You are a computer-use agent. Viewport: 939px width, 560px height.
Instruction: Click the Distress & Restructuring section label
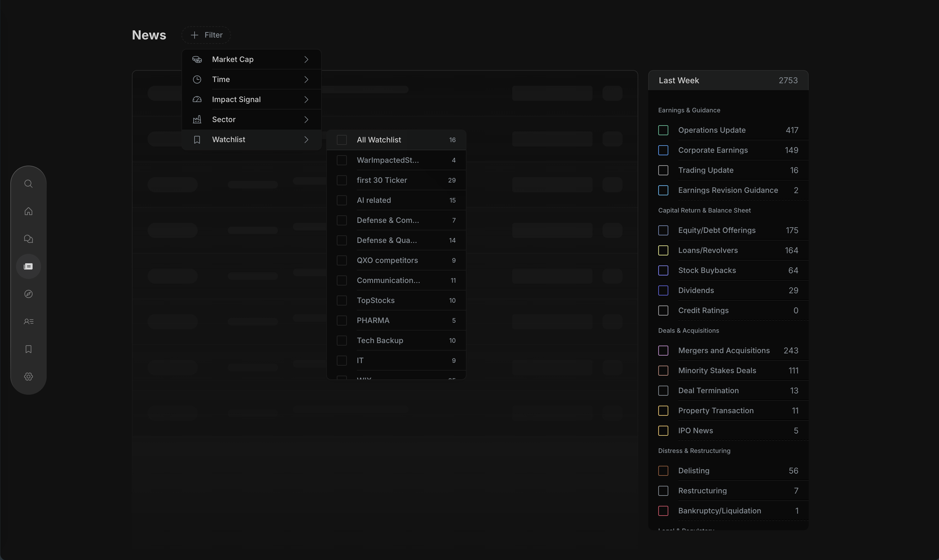[694, 451]
